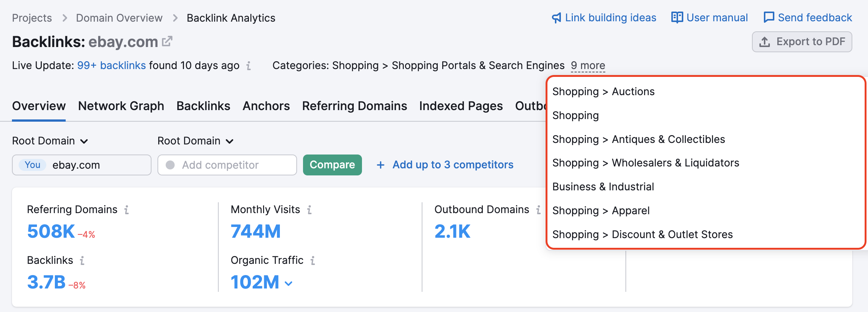This screenshot has width=868, height=312.
Task: Click the ebay.com domain input field
Action: [82, 165]
